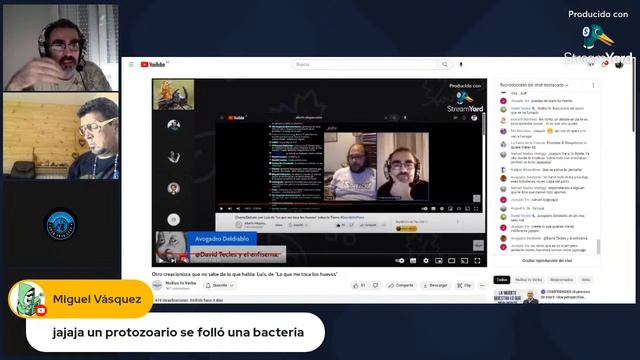Dislike the video with thumbs down
This screenshot has height=360, width=640.
click(x=376, y=285)
